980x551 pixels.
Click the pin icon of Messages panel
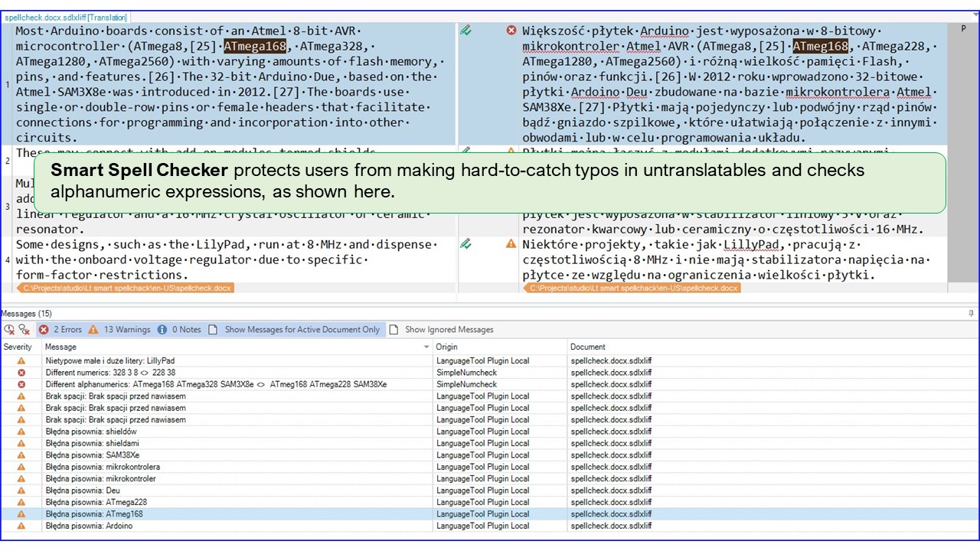972,314
